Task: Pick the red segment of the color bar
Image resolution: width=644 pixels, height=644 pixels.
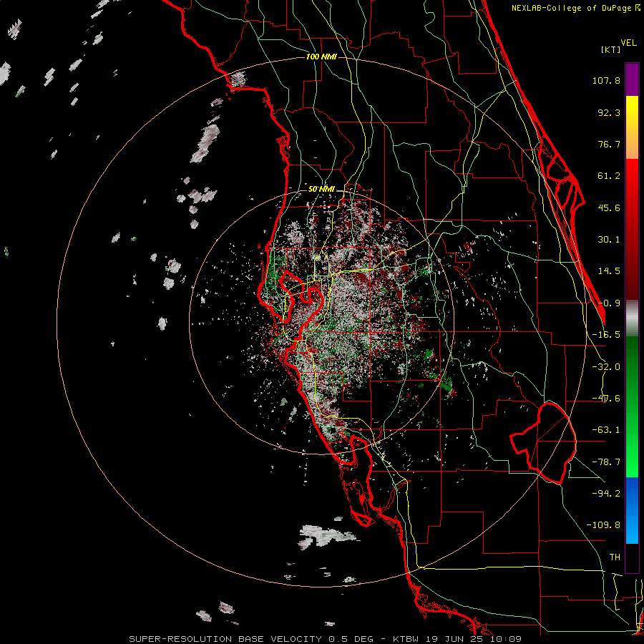Action: click(x=632, y=229)
